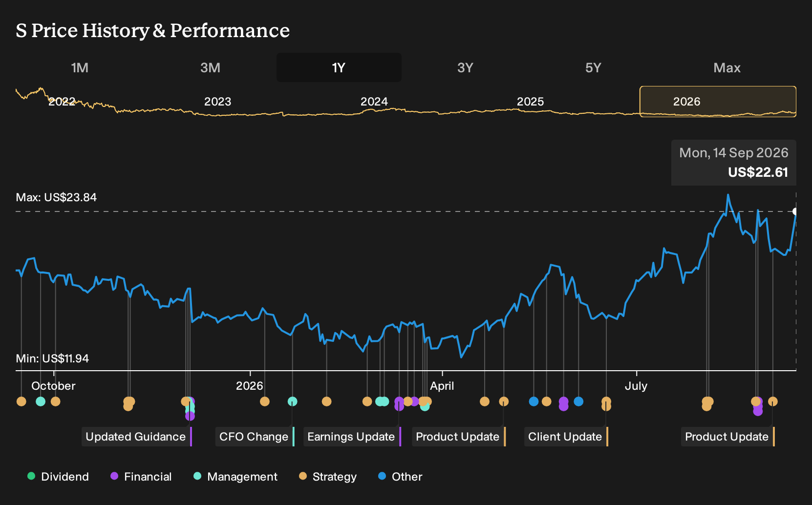Click the first strategy marker before October

point(21,401)
